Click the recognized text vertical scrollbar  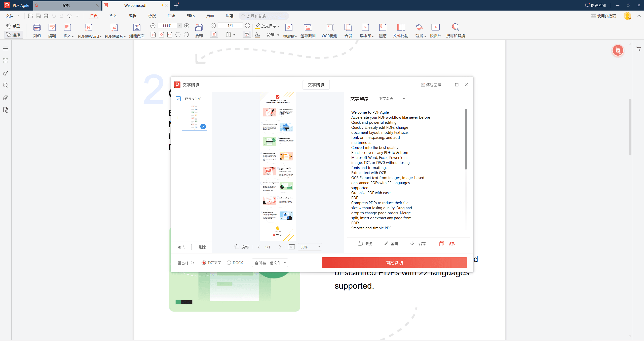click(x=466, y=139)
